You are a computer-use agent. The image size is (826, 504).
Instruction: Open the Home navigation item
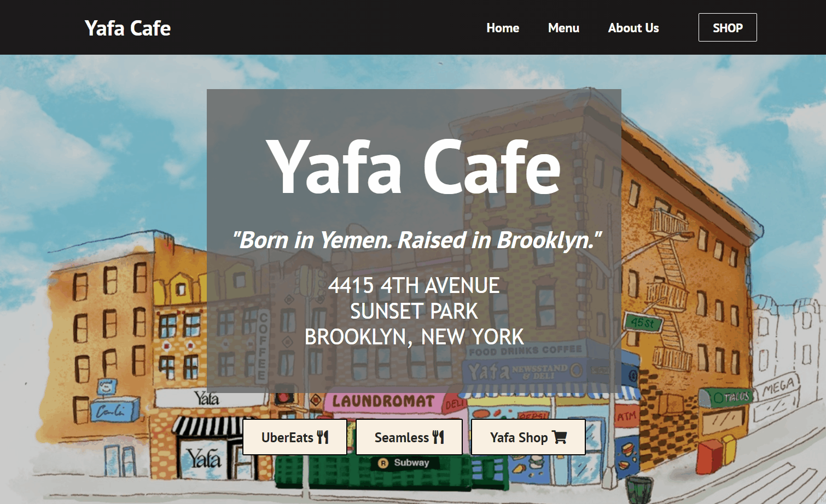pos(503,28)
